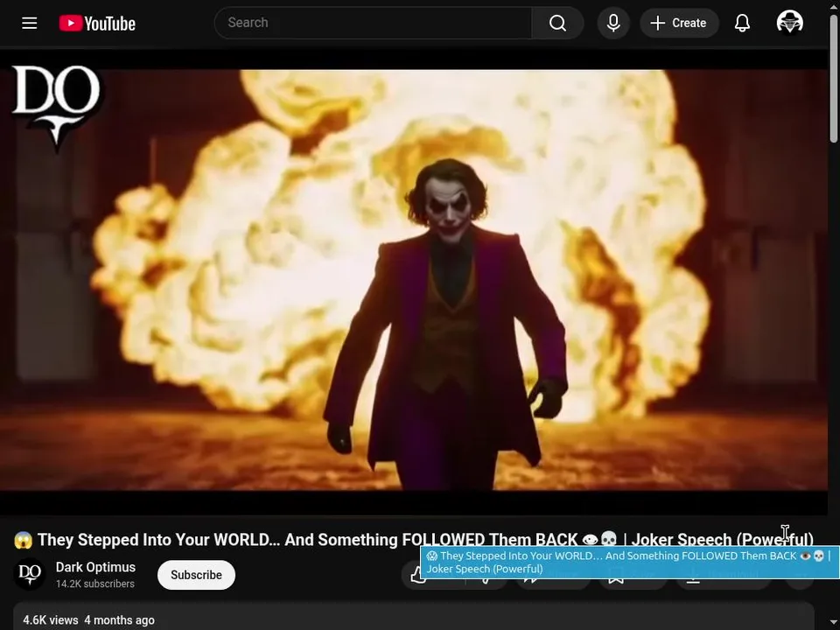This screenshot has width=840, height=630.
Task: Select the '14.2K subscribers' text
Action: [94, 584]
